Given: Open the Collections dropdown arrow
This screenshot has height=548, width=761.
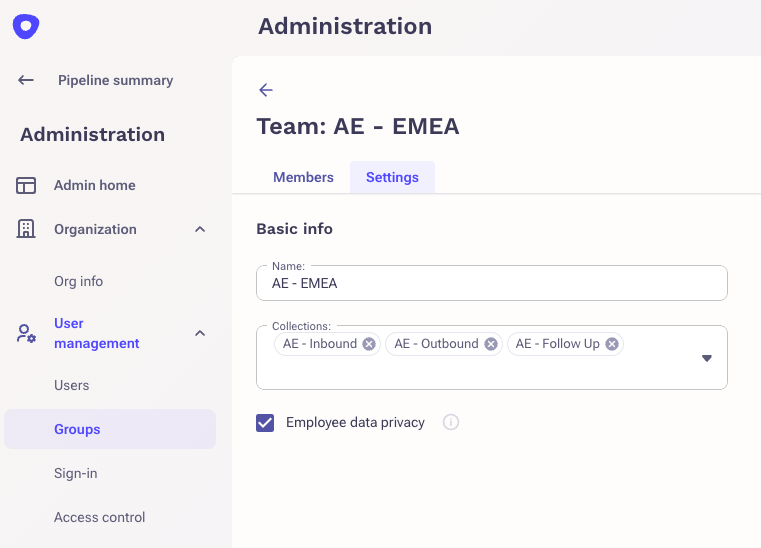Looking at the screenshot, I should pos(707,358).
